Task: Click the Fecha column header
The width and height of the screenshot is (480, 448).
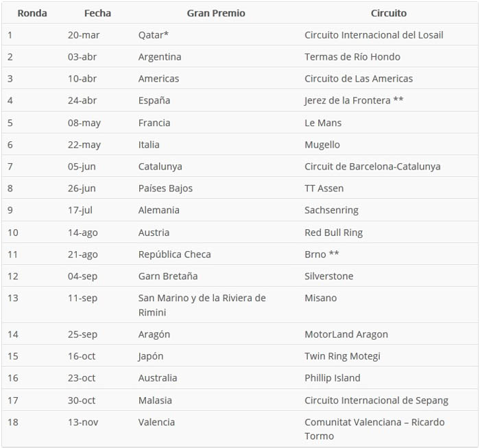Action: tap(97, 13)
